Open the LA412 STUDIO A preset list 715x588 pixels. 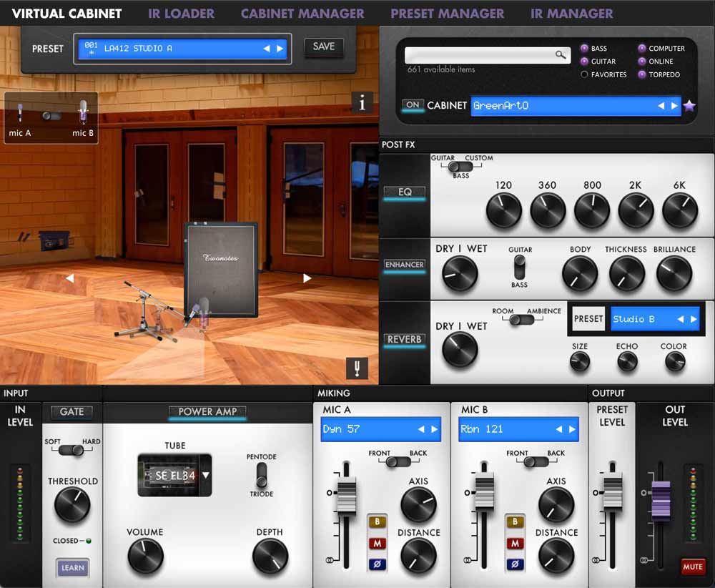pyautogui.click(x=182, y=49)
